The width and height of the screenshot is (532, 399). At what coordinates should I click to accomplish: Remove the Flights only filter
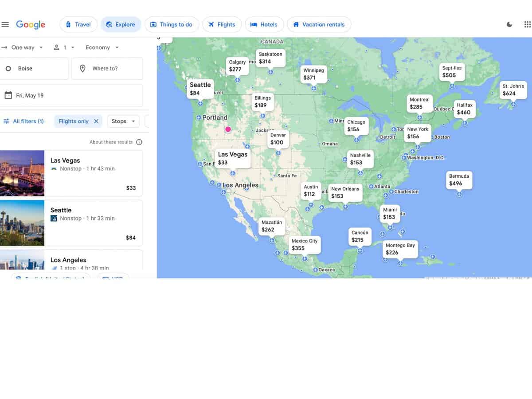tap(96, 121)
